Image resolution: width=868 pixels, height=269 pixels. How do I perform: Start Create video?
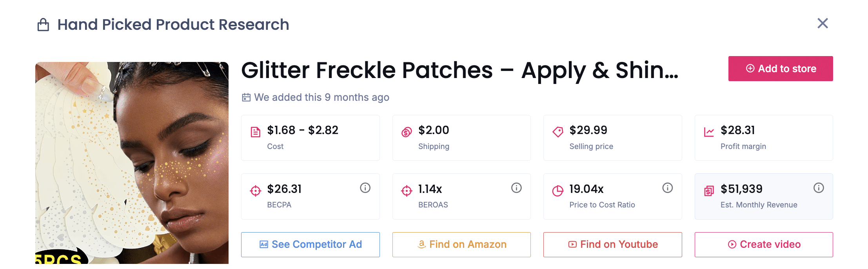(763, 244)
